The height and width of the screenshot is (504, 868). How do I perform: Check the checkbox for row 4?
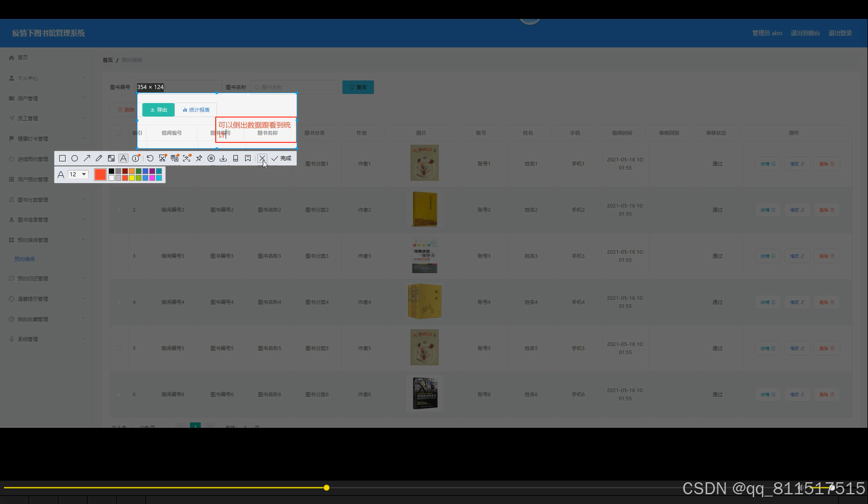(119, 302)
